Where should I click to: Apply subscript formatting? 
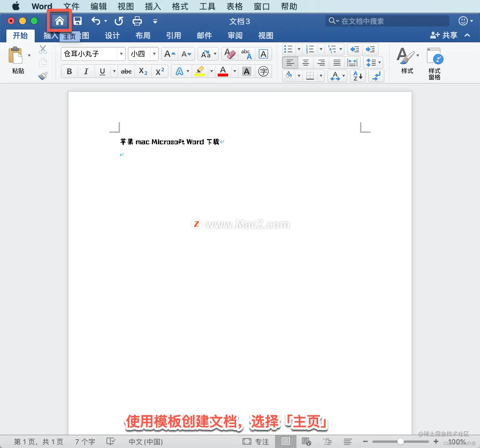[143, 71]
